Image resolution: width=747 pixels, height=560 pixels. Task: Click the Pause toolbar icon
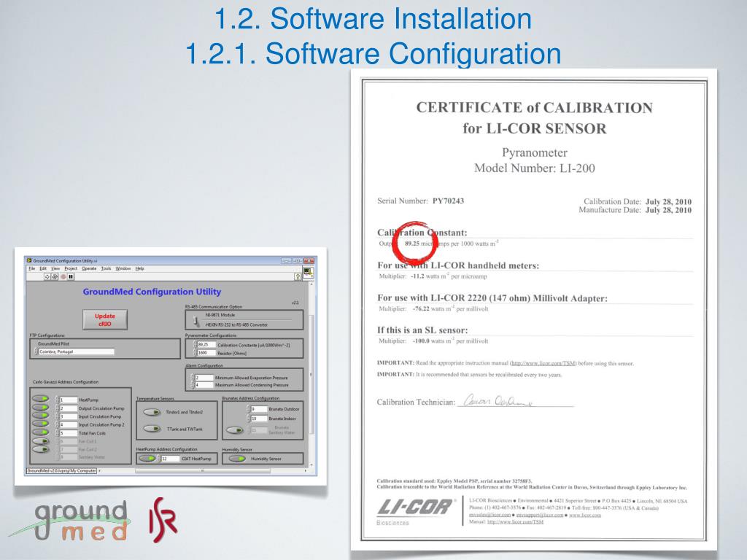click(71, 276)
